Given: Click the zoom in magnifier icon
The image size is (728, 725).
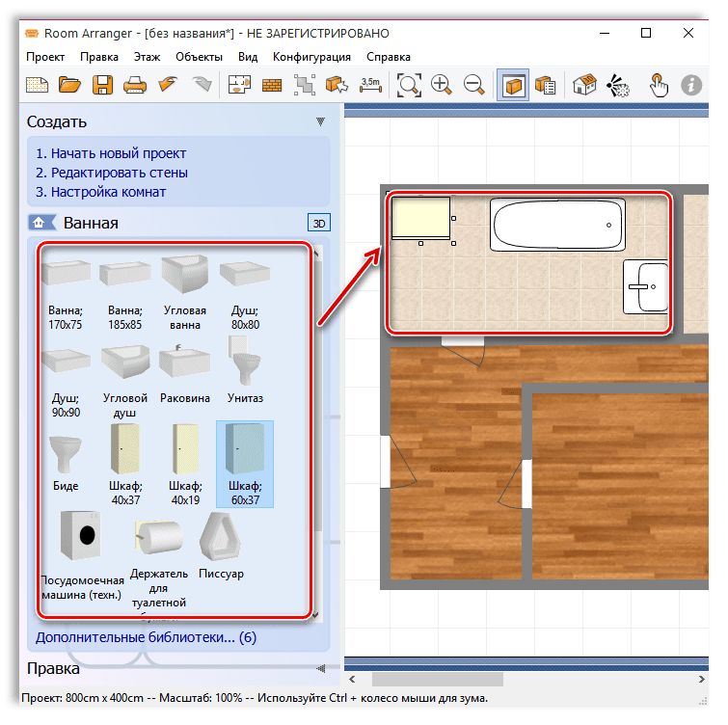Looking at the screenshot, I should tap(442, 85).
